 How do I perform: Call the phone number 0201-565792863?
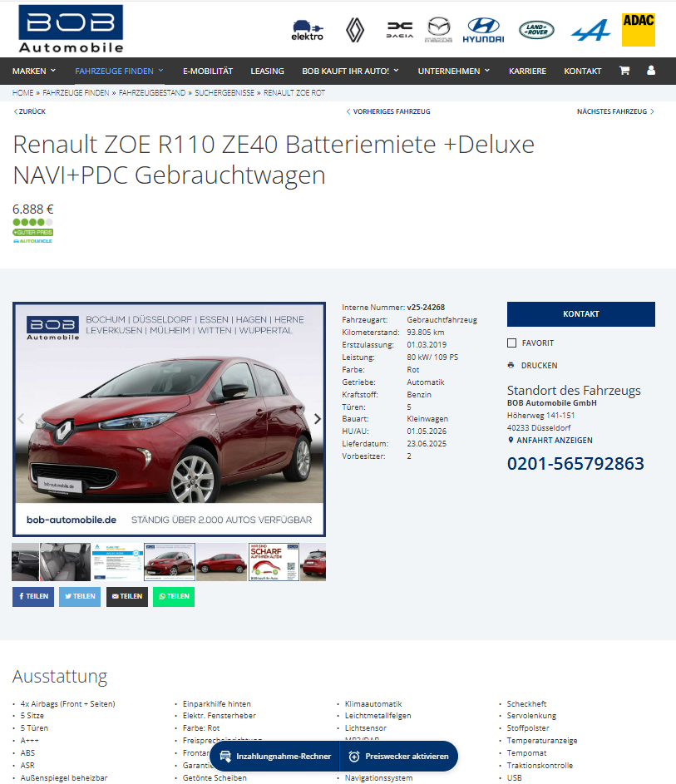pyautogui.click(x=575, y=464)
